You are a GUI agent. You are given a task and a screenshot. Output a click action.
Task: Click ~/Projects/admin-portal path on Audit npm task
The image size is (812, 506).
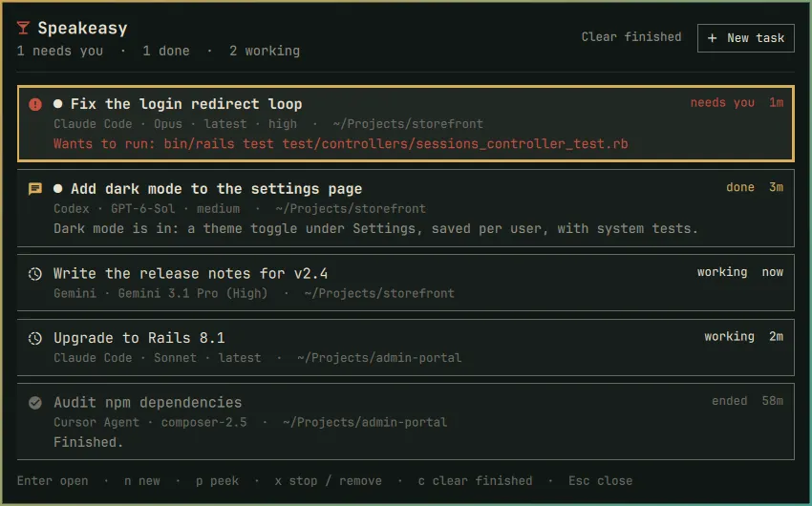coord(365,422)
